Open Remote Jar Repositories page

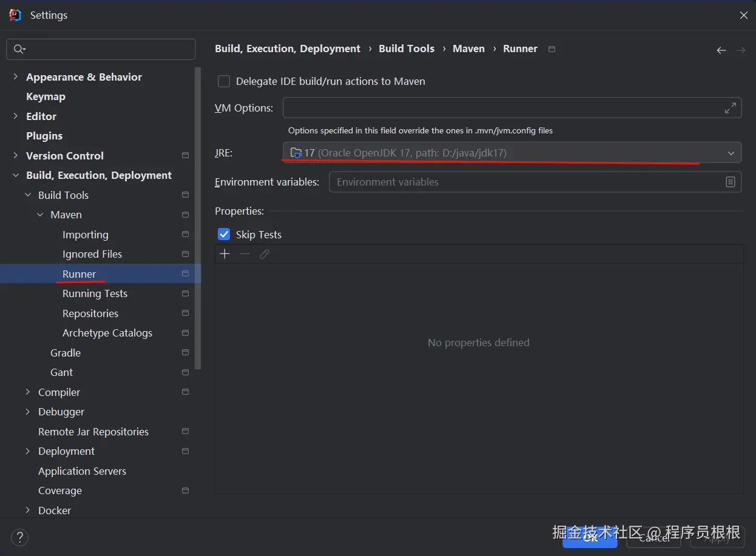pyautogui.click(x=93, y=432)
